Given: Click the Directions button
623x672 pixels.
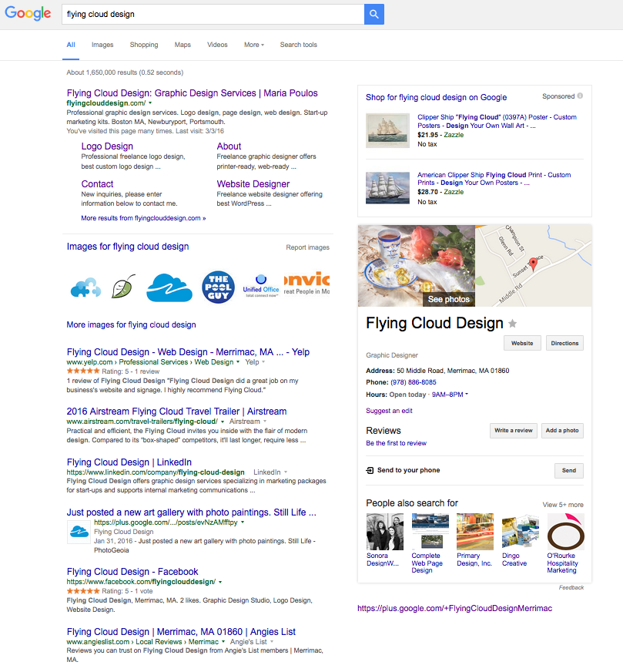Looking at the screenshot, I should tap(564, 343).
